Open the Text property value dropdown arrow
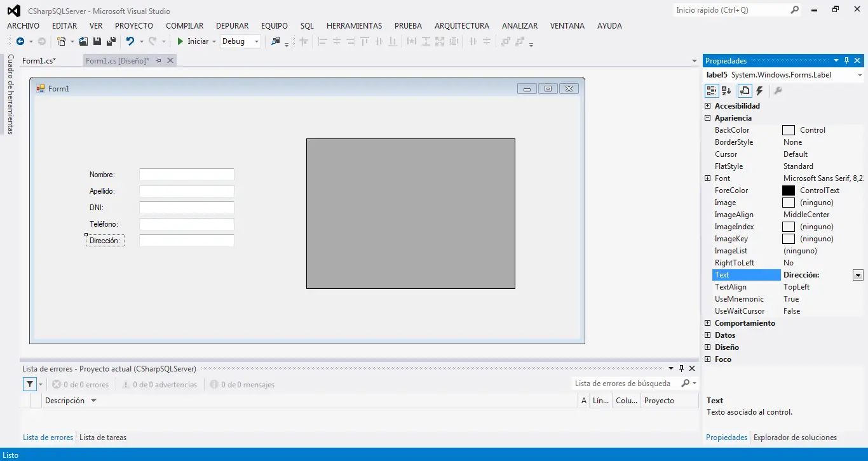 point(858,275)
